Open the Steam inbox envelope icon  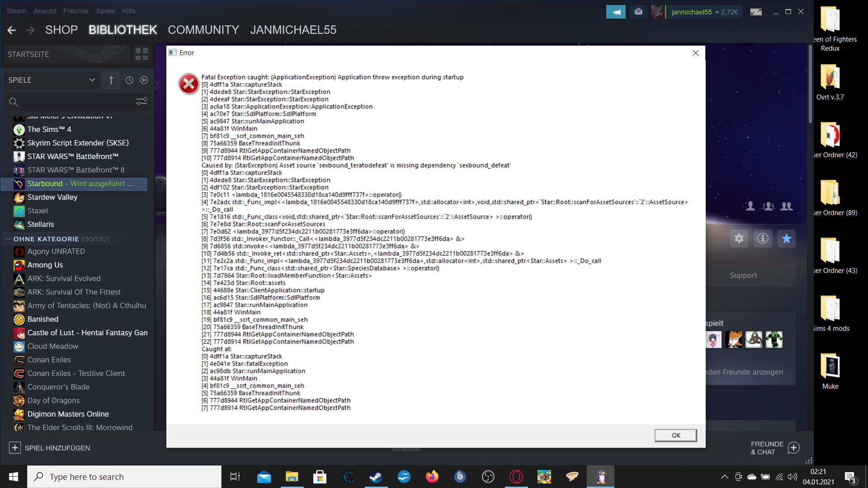tap(638, 12)
